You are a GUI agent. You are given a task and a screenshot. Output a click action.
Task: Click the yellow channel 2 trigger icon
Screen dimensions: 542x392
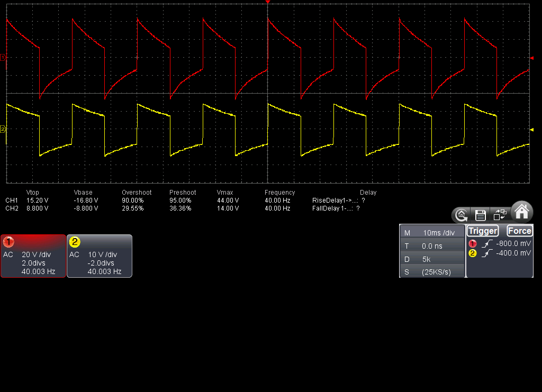473,253
